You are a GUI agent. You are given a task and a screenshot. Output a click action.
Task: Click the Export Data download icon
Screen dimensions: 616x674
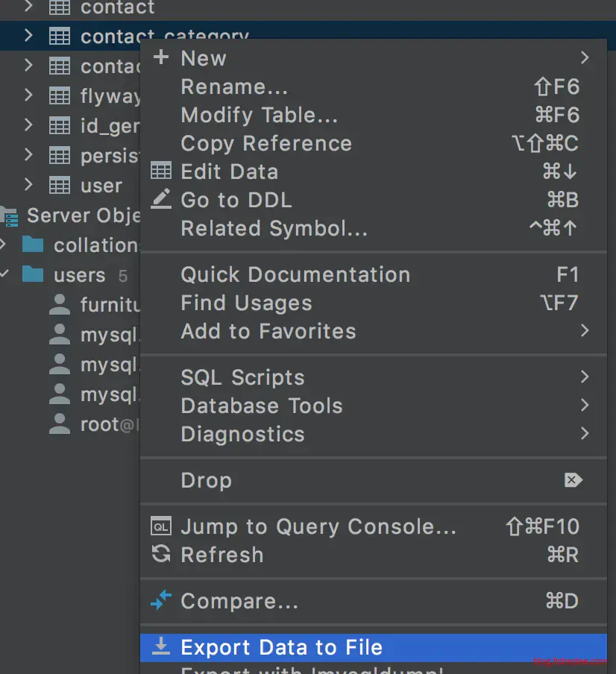pyautogui.click(x=160, y=647)
